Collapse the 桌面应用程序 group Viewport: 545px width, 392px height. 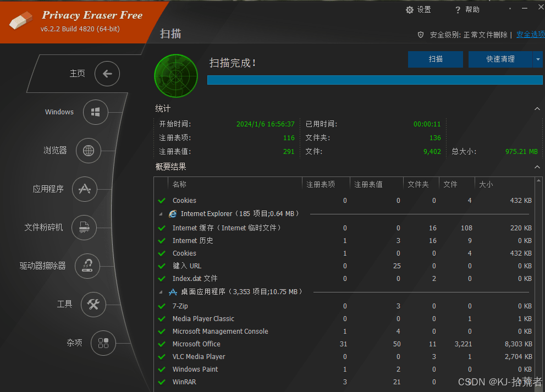161,292
